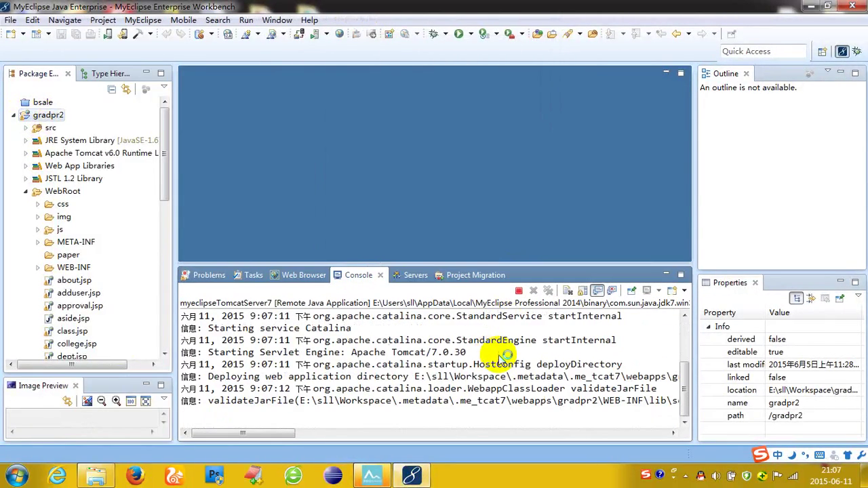Screen dimensions: 868x488
Task: Terminate the server with red stop icon
Action: (519, 291)
